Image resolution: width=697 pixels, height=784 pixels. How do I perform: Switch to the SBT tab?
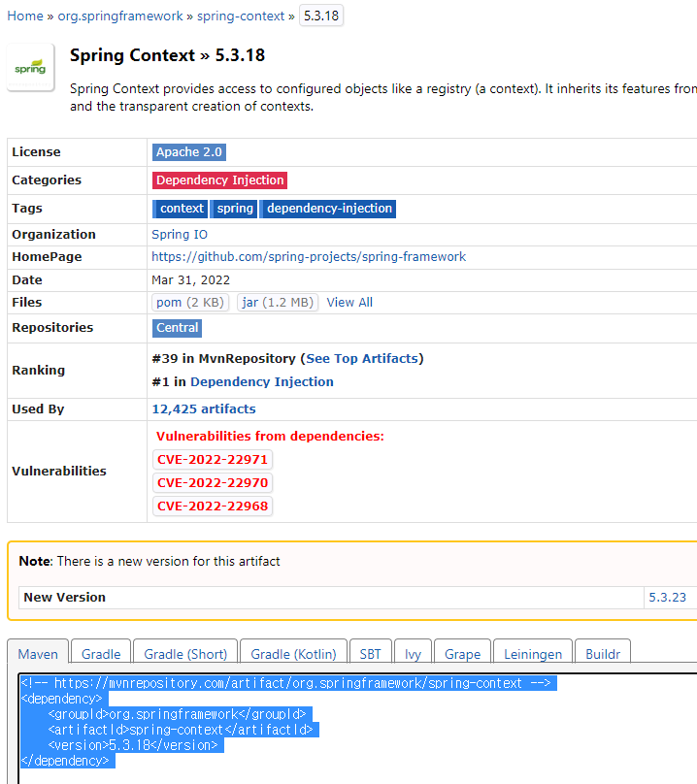point(370,654)
